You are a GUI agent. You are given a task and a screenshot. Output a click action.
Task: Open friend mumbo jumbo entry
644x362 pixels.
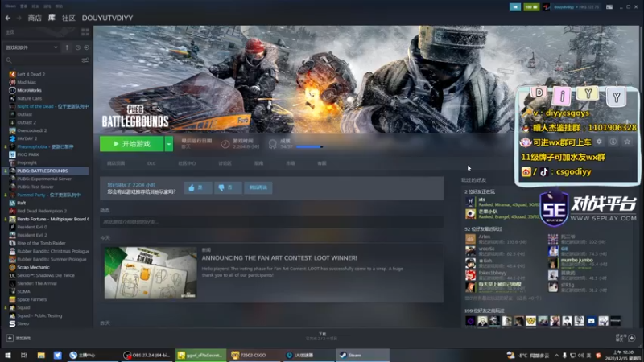577,263
